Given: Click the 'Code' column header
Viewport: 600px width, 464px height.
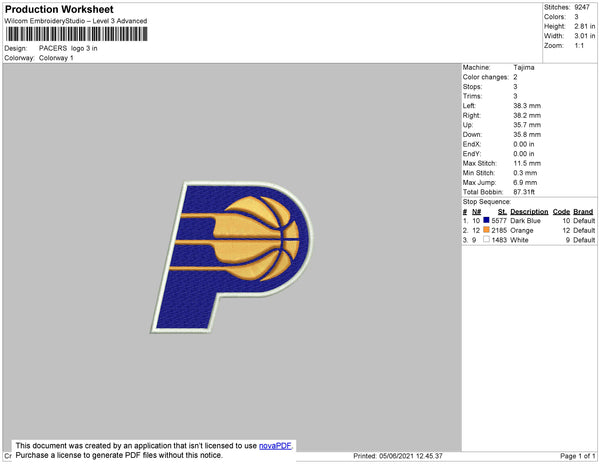Looking at the screenshot, I should point(561,212).
